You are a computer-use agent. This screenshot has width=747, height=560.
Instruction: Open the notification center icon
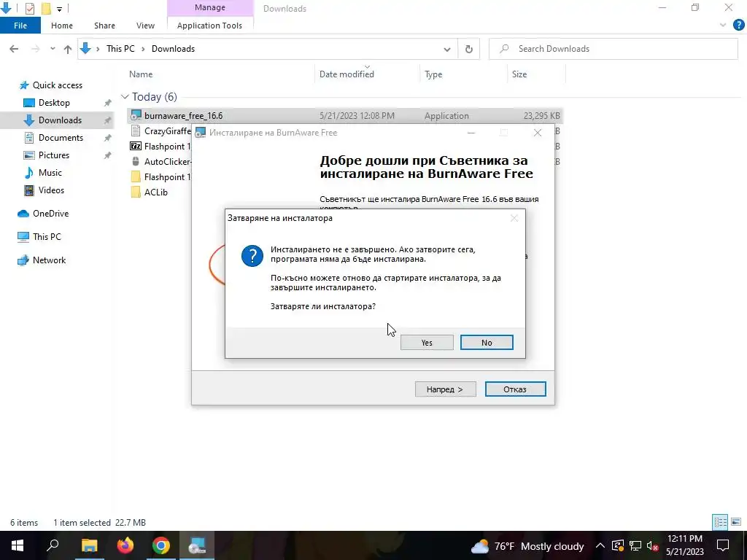723,545
